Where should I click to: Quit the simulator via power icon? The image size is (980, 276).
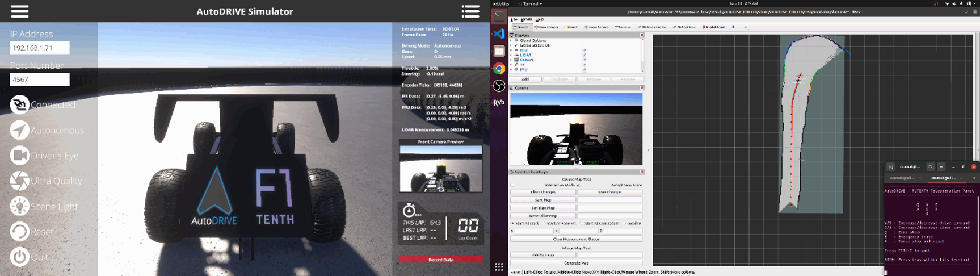(x=19, y=257)
